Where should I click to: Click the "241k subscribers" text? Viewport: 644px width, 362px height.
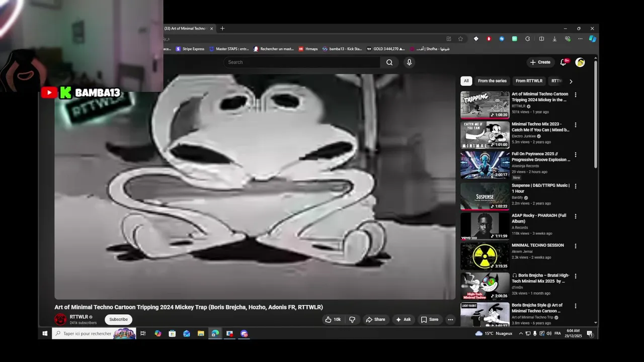tap(83, 323)
